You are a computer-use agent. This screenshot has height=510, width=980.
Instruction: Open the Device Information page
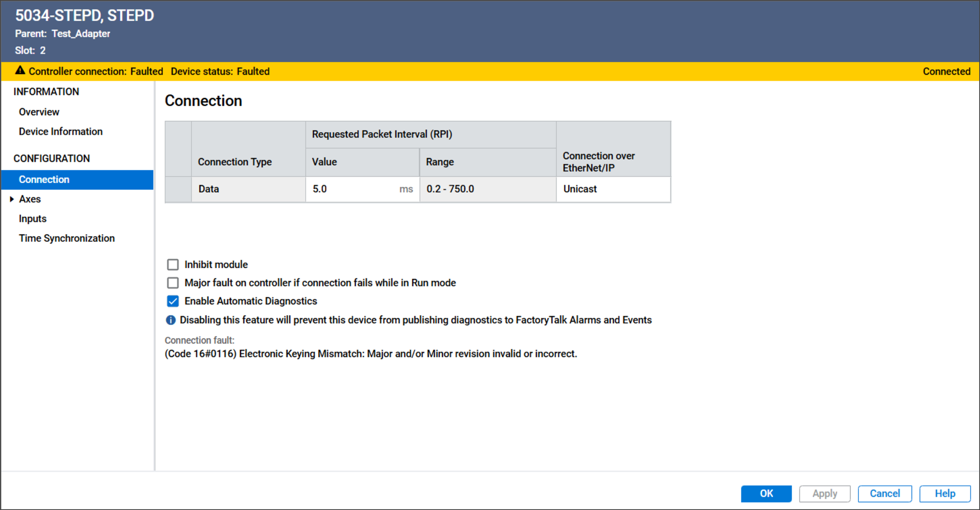coord(61,131)
